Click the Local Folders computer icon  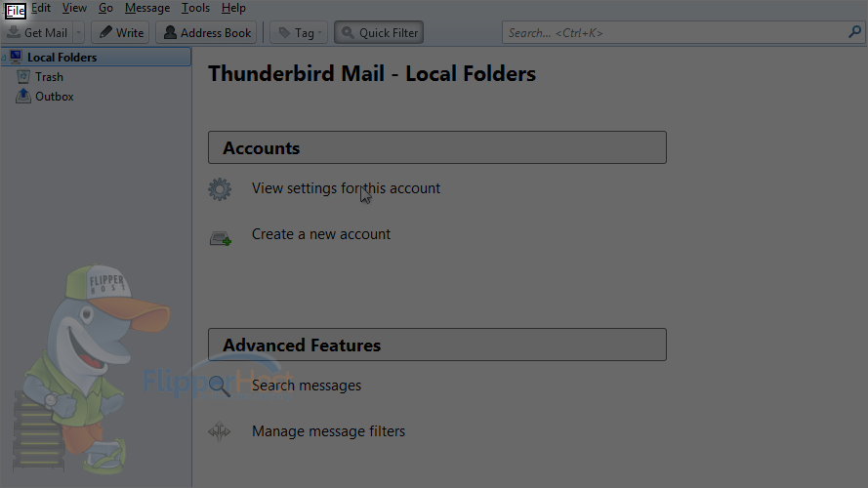pos(16,57)
